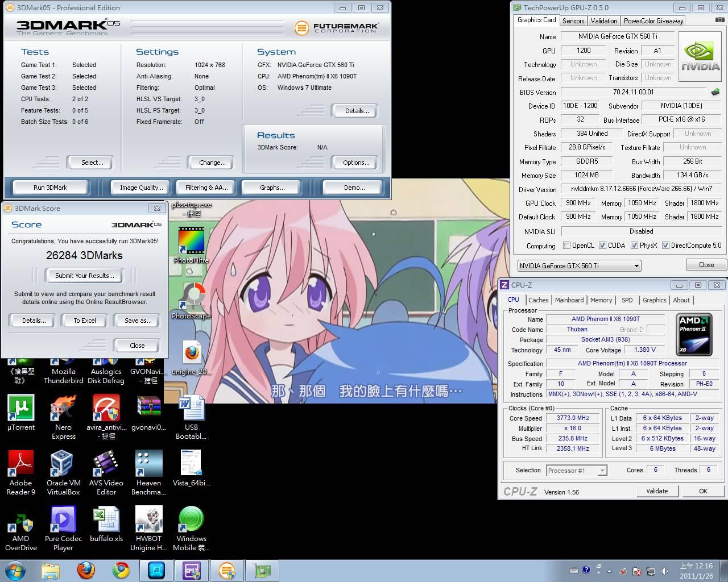The width and height of the screenshot is (728, 582).
Task: Open Processor #1 selection dropdown
Action: click(x=577, y=470)
